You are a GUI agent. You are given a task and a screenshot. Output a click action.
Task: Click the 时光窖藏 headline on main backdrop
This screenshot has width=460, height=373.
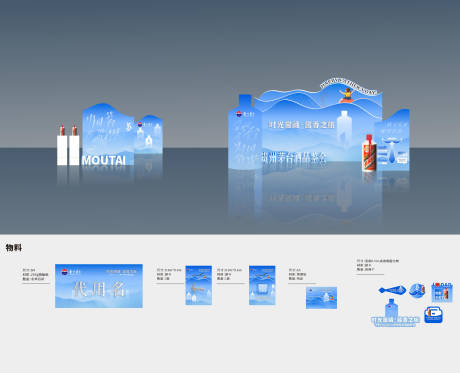click(x=301, y=125)
